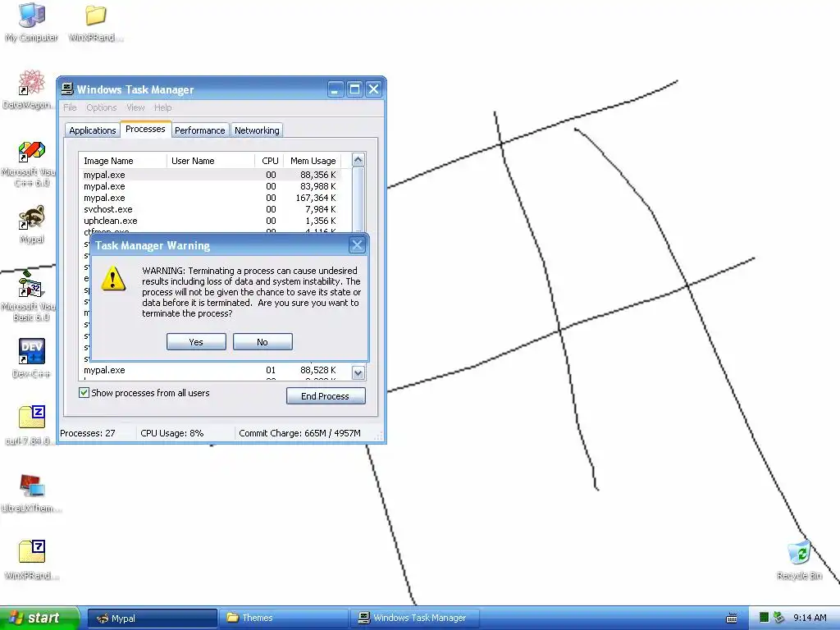
Task: Cancel termination with No button
Action: [262, 342]
